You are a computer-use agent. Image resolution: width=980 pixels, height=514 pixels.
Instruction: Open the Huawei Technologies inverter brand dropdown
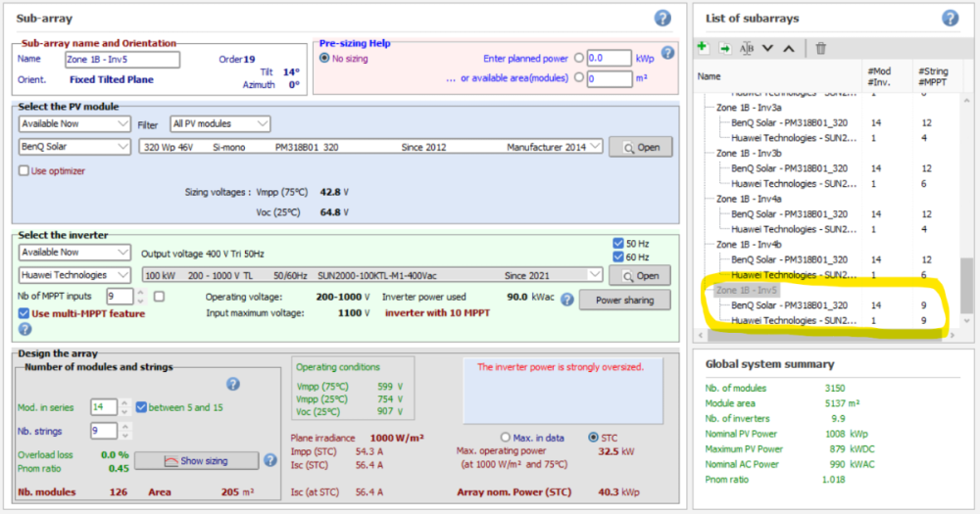(74, 275)
